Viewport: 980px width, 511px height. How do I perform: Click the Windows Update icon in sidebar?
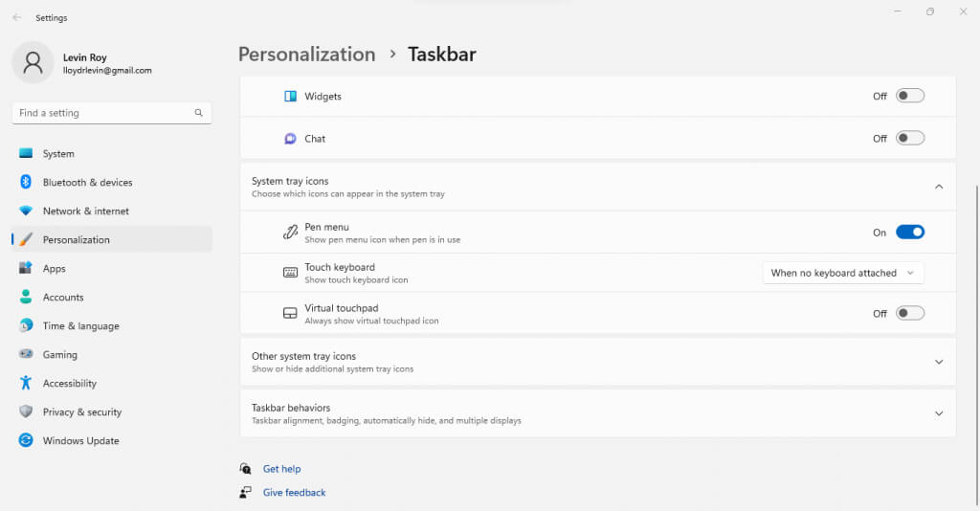26,440
